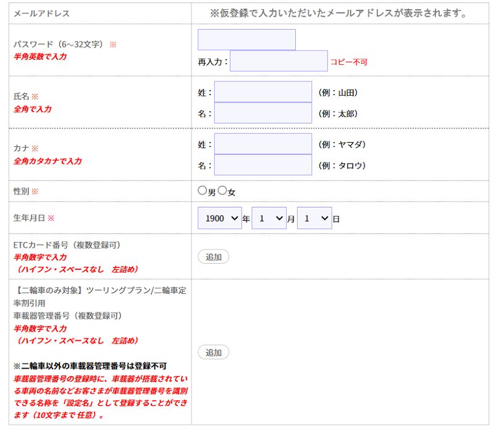Click 追加 button for ETCカード番号

pyautogui.click(x=214, y=257)
